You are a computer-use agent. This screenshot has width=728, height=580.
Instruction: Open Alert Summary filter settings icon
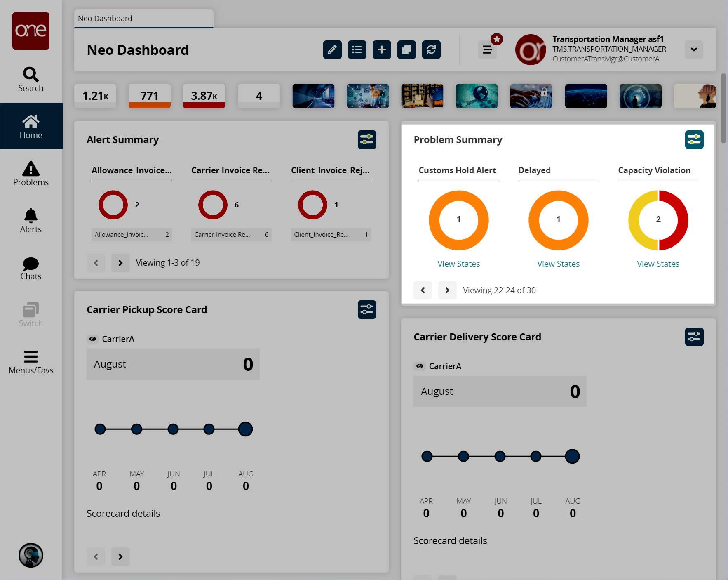pos(367,140)
